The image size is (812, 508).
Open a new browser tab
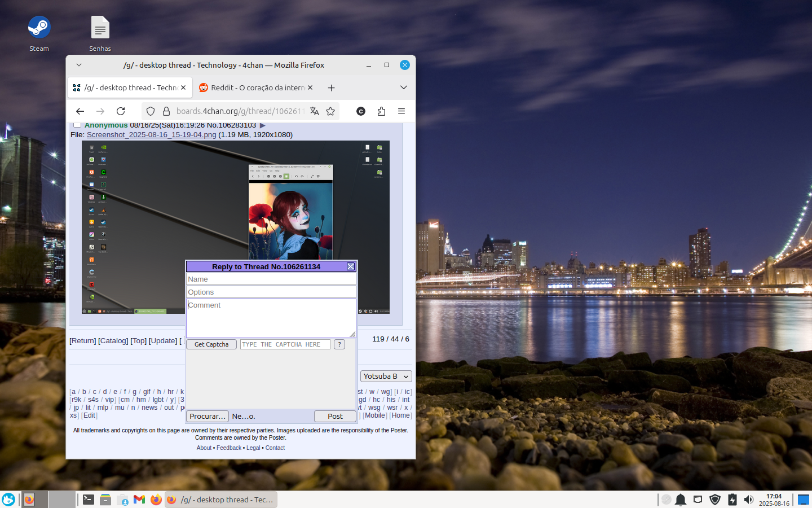click(x=332, y=87)
